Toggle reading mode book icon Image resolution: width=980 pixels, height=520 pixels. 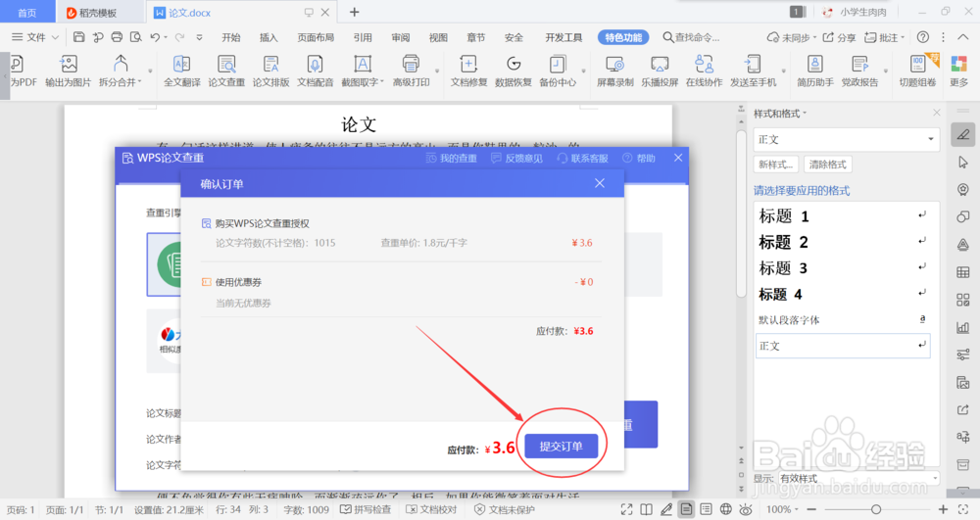click(646, 509)
